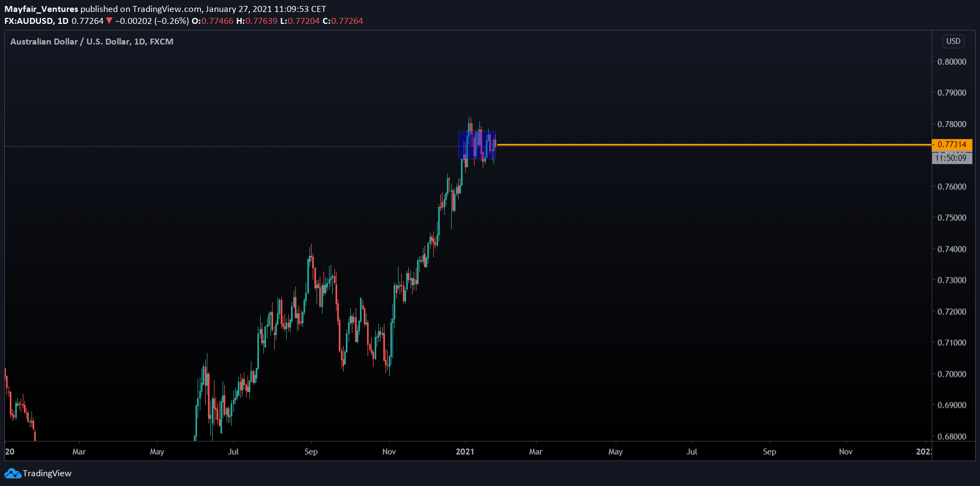
Task: Click the May label after 2021
Action: tap(616, 452)
